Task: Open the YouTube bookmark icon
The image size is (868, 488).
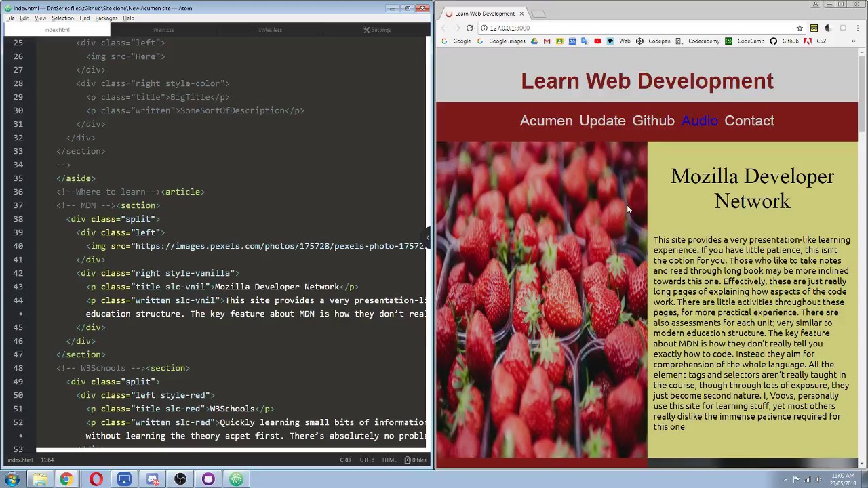Action: pos(597,41)
